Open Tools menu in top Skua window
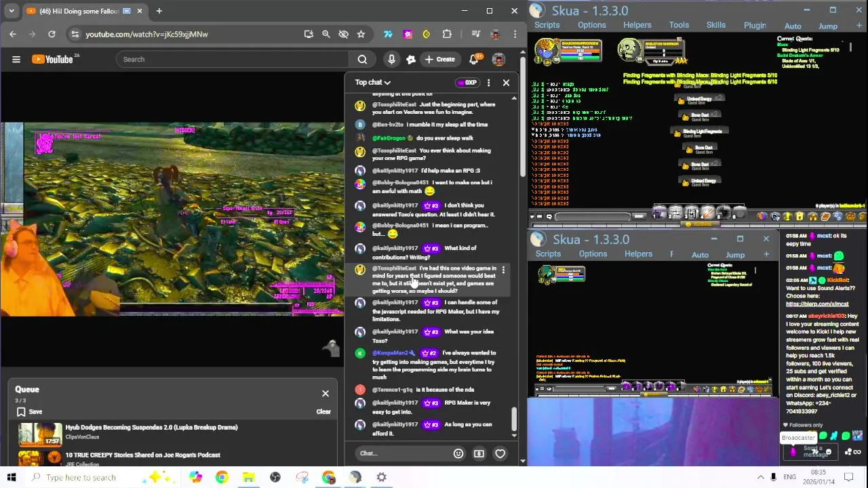Viewport: 868px width, 488px height. point(679,25)
